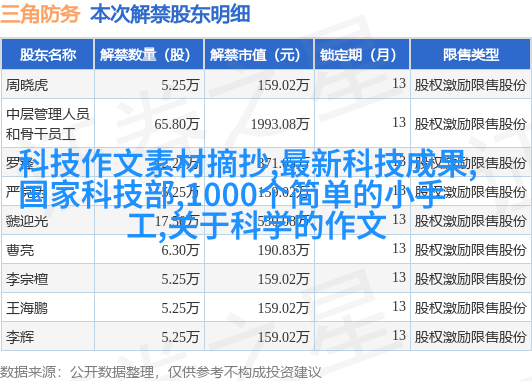Select shareholder name 曹亮
This screenshot has width=532, height=381.
[20, 250]
